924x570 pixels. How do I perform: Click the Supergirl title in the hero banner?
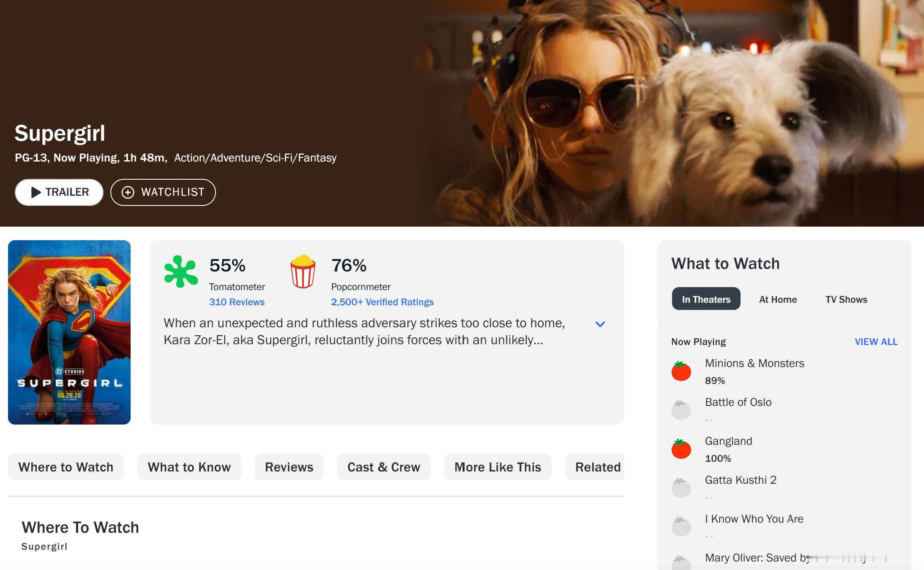[x=60, y=134]
